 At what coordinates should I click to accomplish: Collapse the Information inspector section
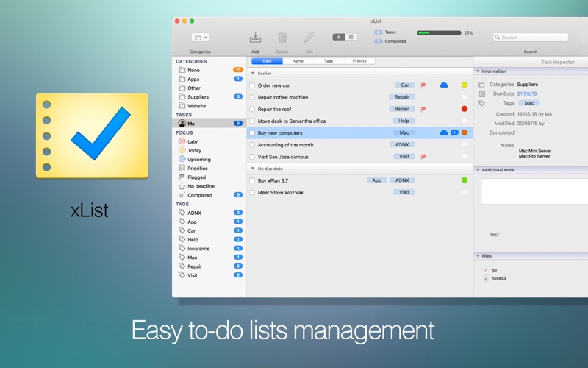[478, 71]
